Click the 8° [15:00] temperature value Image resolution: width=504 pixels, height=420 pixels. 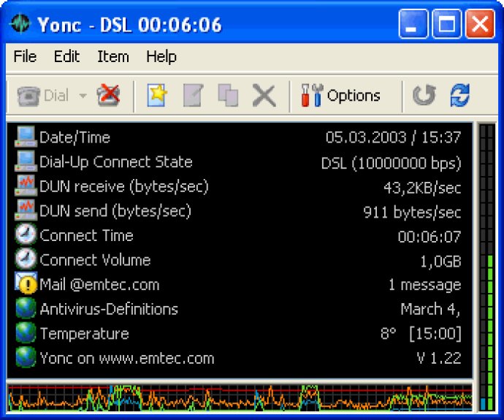point(421,334)
